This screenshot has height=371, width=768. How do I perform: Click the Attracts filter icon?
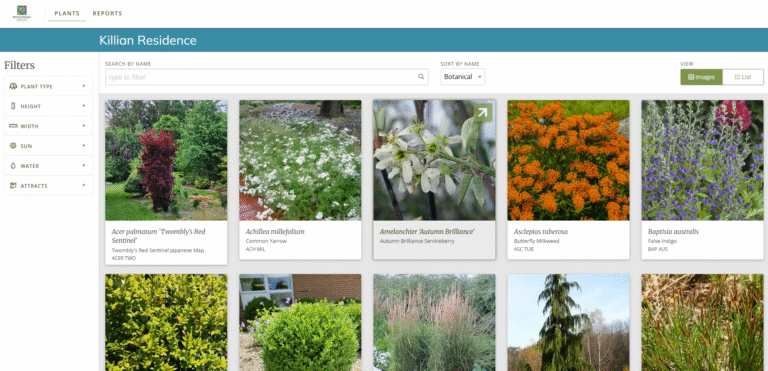click(x=13, y=186)
